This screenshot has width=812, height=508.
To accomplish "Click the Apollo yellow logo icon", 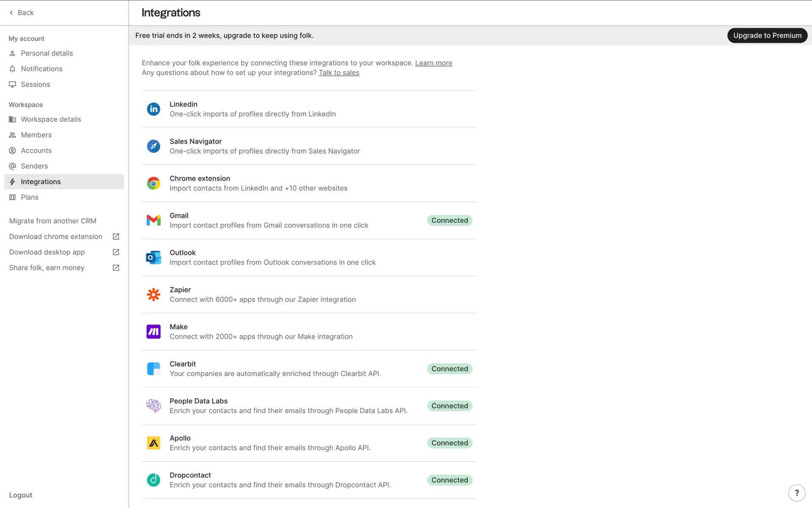I will (154, 443).
